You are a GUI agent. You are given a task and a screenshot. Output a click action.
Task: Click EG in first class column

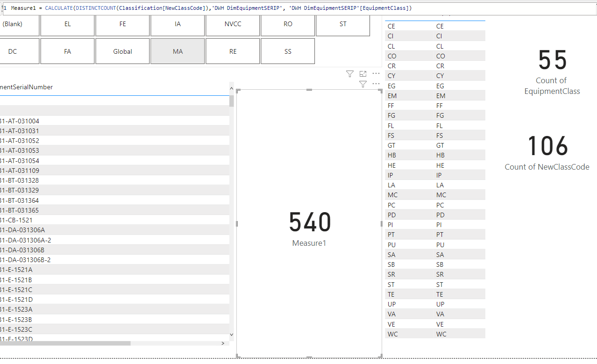(392, 86)
